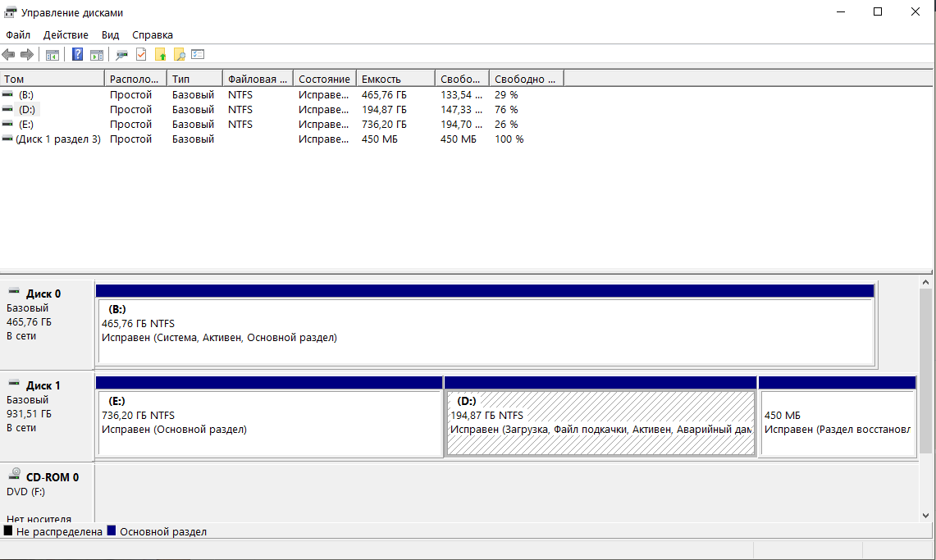Click the yellow sheet with green arrow icon
The image size is (936, 560).
(x=160, y=55)
